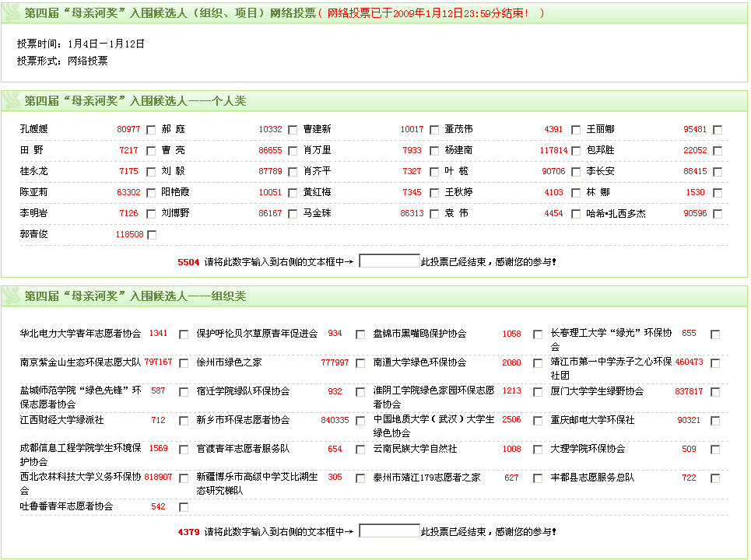This screenshot has width=751, height=560.
Task: Select the checkbox for 华北电力大学青年志愿者协会
Action: click(x=184, y=334)
